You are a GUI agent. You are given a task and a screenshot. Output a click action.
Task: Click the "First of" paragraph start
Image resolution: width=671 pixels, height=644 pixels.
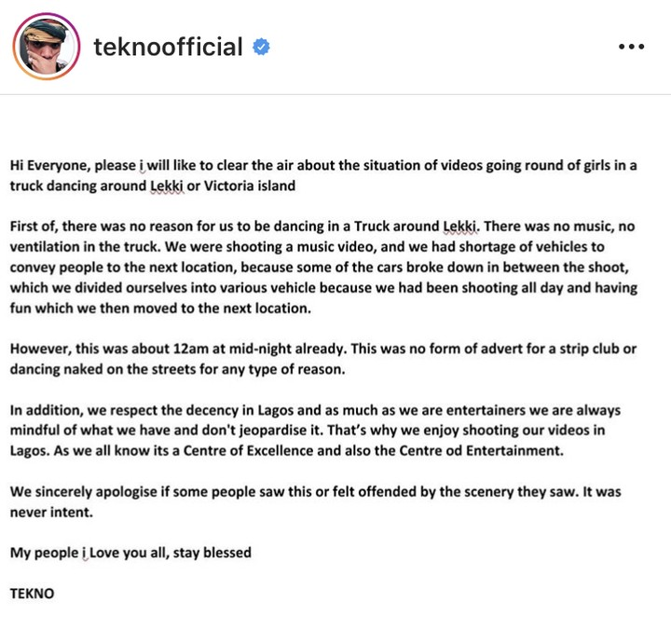tap(35, 226)
